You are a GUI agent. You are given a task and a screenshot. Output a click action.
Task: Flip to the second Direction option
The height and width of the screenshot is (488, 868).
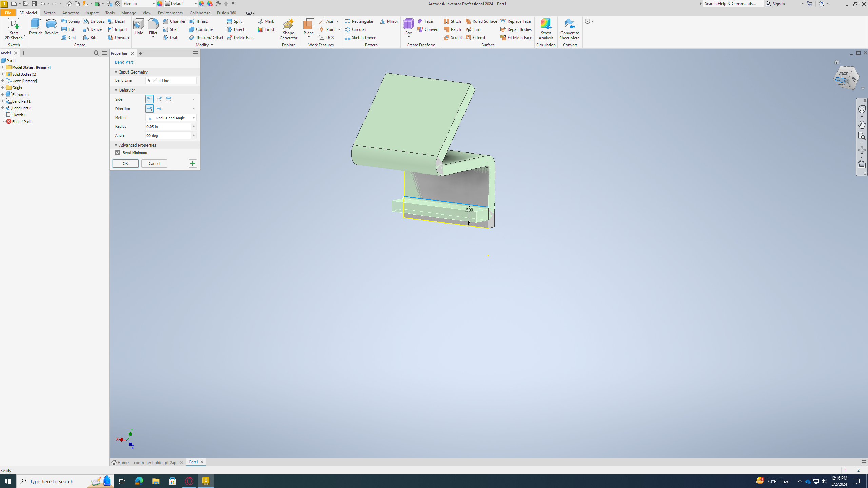point(159,108)
